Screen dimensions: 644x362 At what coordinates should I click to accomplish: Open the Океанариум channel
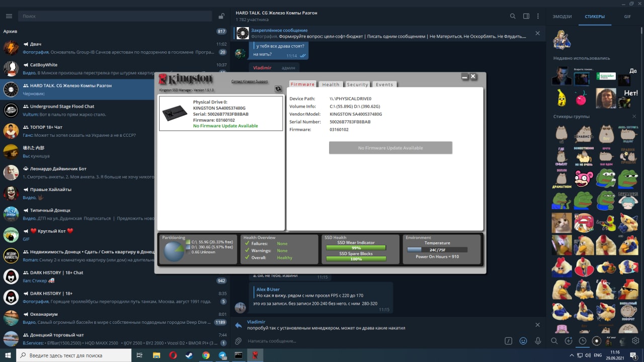click(115, 318)
